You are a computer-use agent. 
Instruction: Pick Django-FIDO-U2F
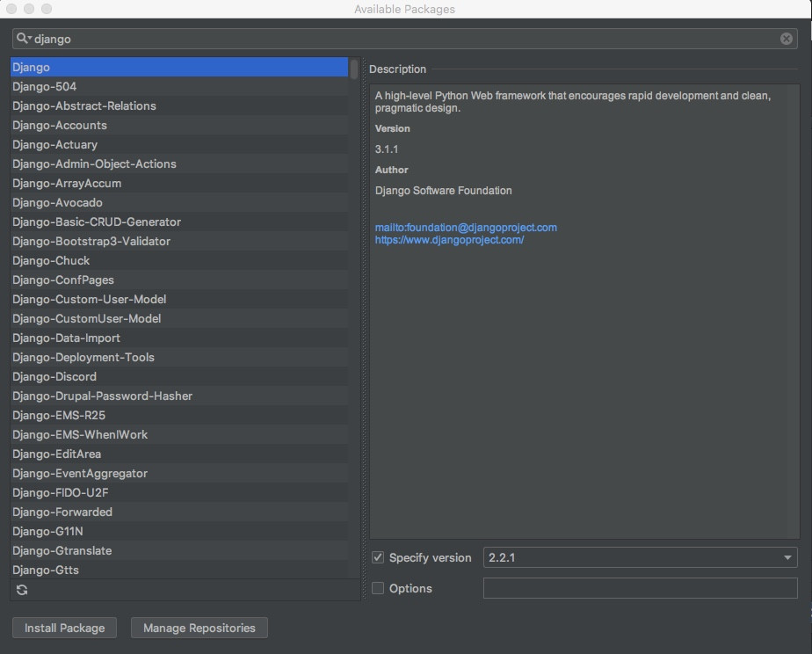[x=179, y=492]
